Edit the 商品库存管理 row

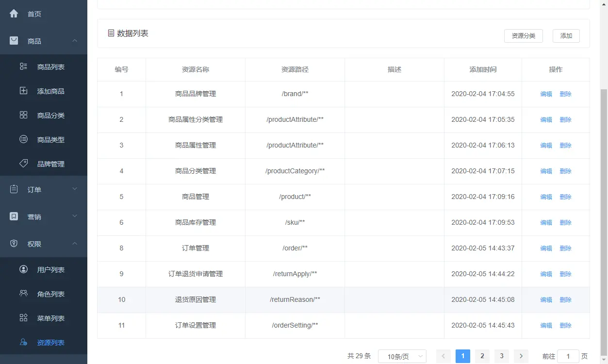tap(546, 223)
